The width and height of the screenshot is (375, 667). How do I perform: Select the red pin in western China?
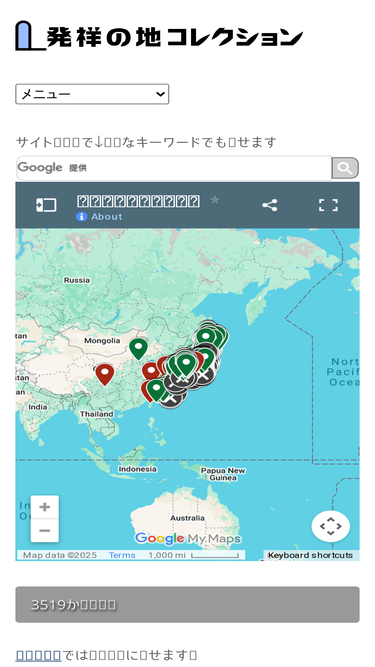pyautogui.click(x=105, y=374)
